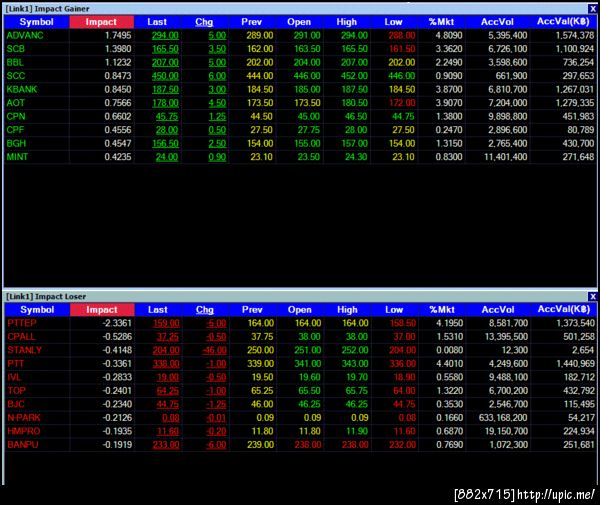Click ADVANC value 1,574,378
The width and height of the screenshot is (600, 505).
[x=575, y=36]
